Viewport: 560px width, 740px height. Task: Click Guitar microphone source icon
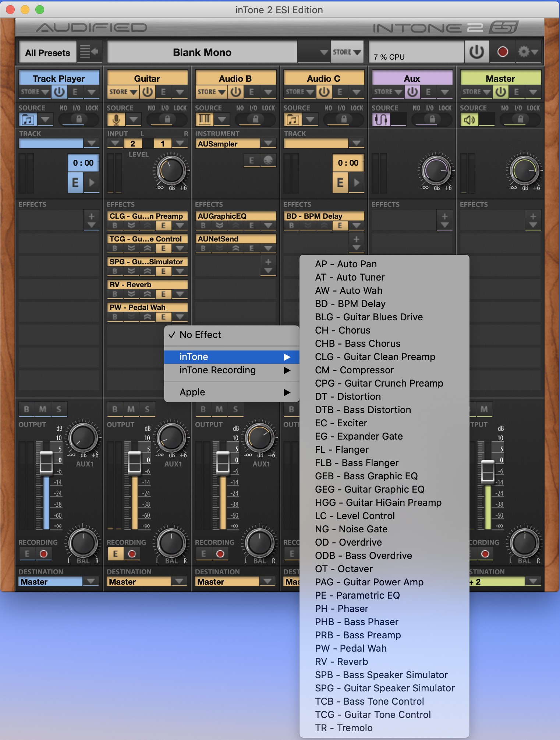coord(116,120)
